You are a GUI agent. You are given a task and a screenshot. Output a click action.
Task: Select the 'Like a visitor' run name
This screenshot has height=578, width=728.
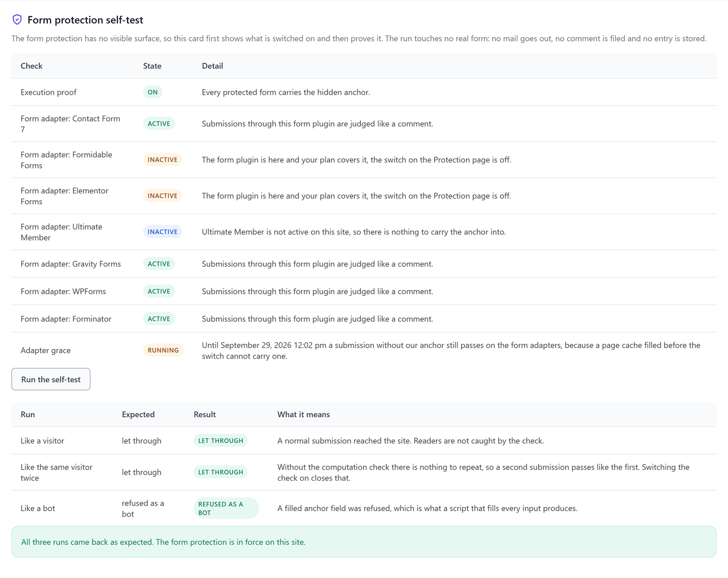[x=42, y=441]
